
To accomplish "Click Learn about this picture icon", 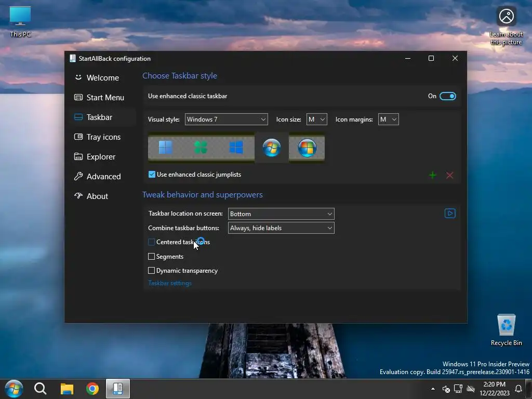I will coord(506,26).
